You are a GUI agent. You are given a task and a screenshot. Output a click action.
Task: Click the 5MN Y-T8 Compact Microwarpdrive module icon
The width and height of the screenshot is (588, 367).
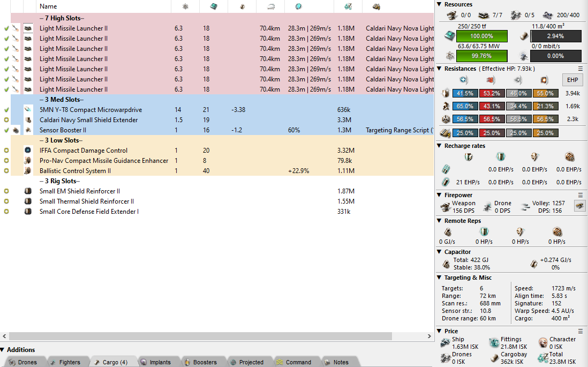tap(28, 110)
